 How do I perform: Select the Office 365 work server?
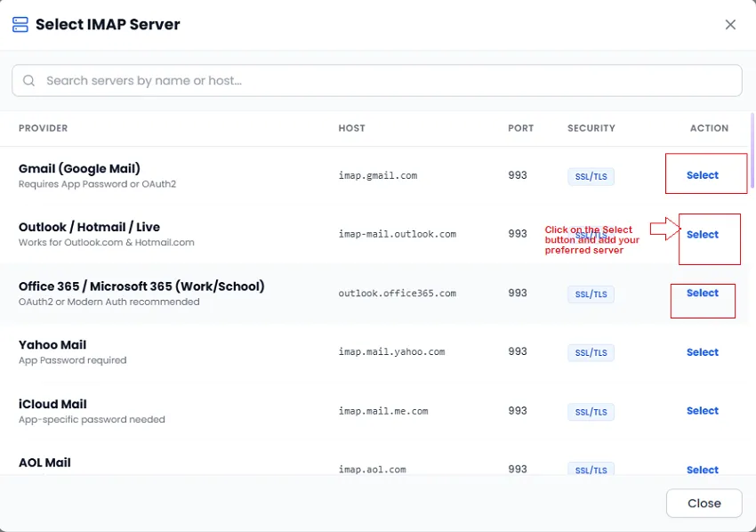(x=703, y=293)
